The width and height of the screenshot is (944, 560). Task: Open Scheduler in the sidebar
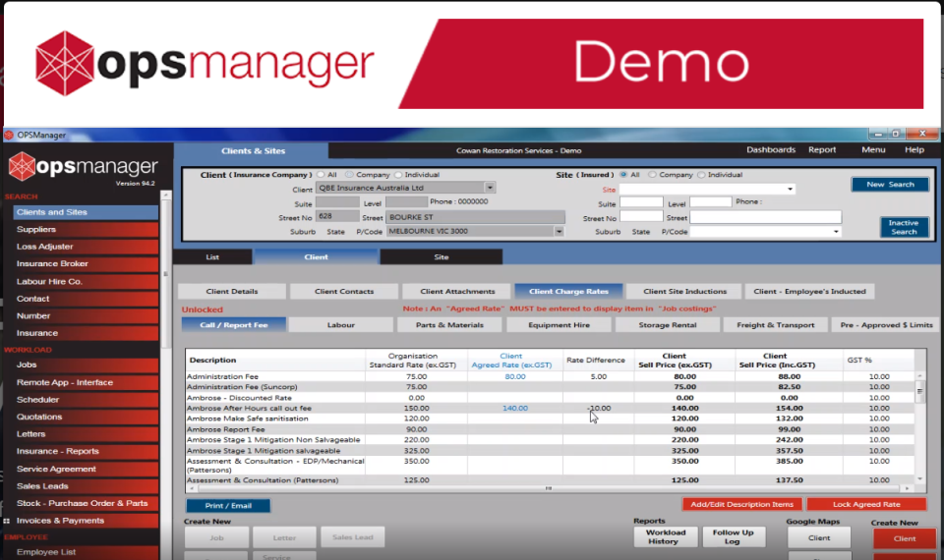86,400
